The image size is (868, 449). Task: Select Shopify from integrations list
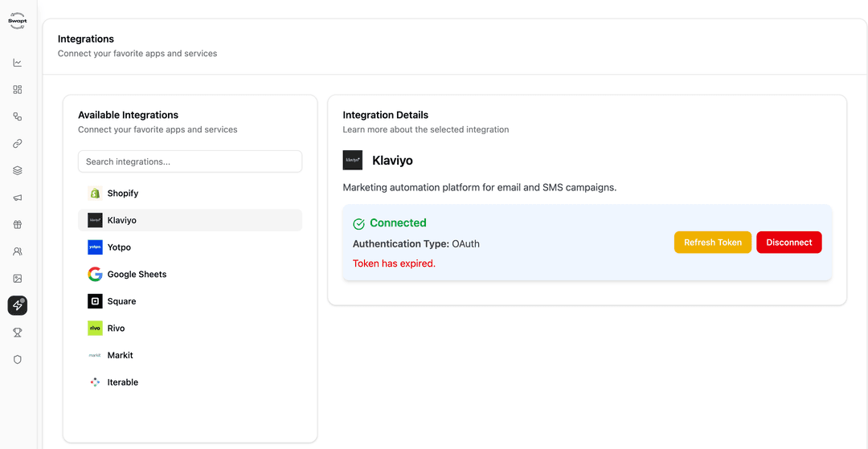tap(122, 194)
